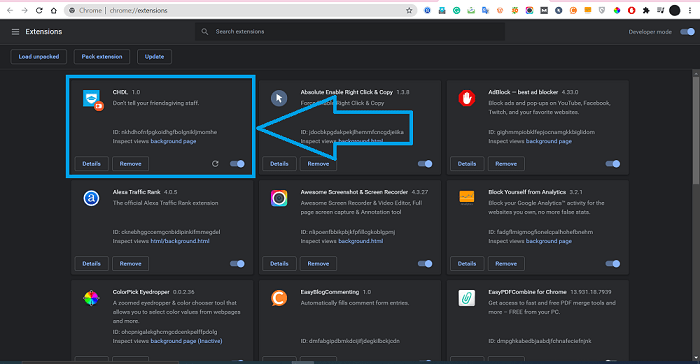700x364 pixels.
Task: Open Details for Awesome Screenshot extension
Action: 279,264
